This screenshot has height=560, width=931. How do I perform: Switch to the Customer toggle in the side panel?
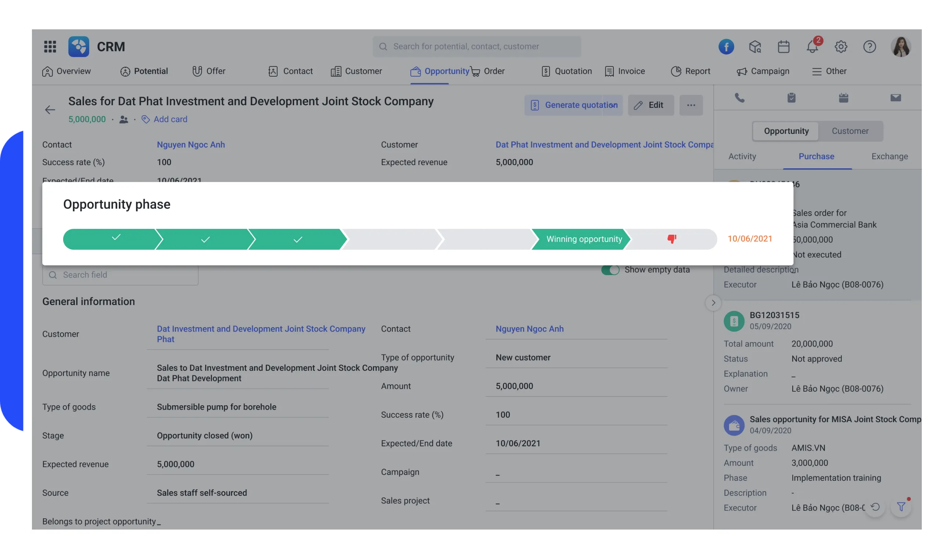click(x=850, y=131)
